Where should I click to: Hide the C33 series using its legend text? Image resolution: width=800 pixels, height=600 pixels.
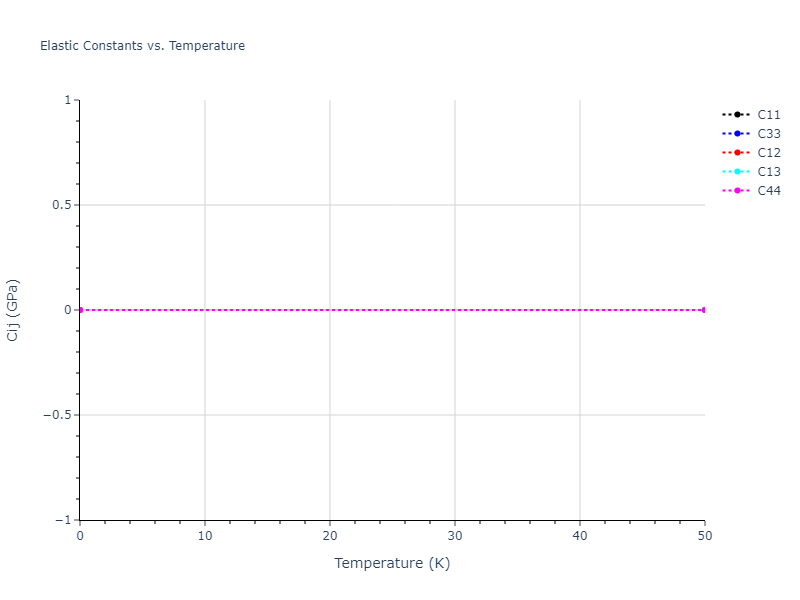pos(769,133)
